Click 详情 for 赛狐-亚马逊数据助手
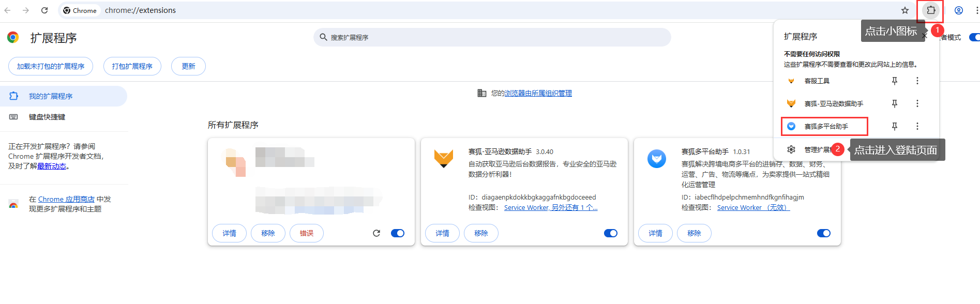Viewport: 980px width, 304px height. point(443,233)
